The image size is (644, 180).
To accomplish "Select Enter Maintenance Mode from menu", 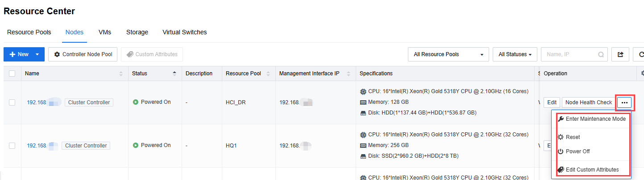I will 591,119.
